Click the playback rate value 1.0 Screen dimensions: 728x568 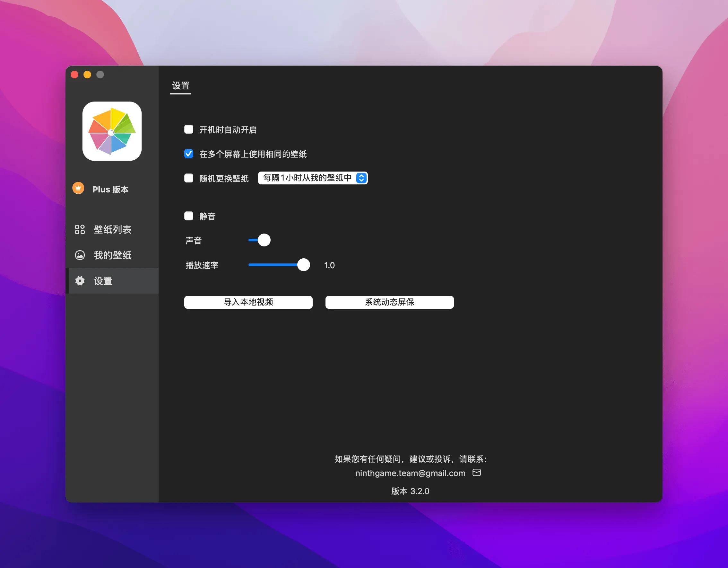[x=329, y=265]
